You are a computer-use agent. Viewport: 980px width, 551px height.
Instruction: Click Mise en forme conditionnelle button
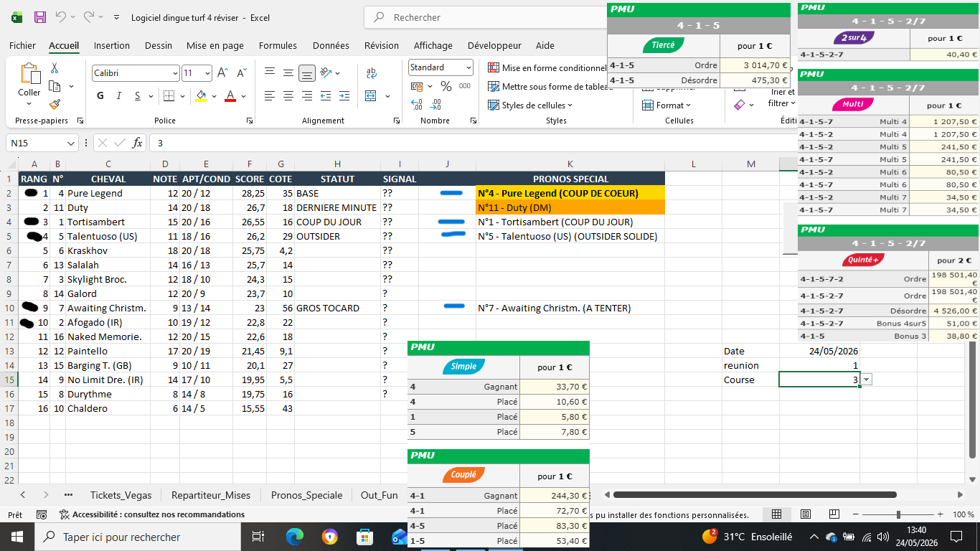(x=547, y=68)
